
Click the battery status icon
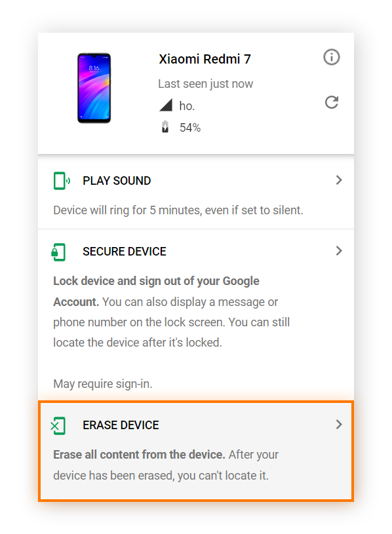166,127
